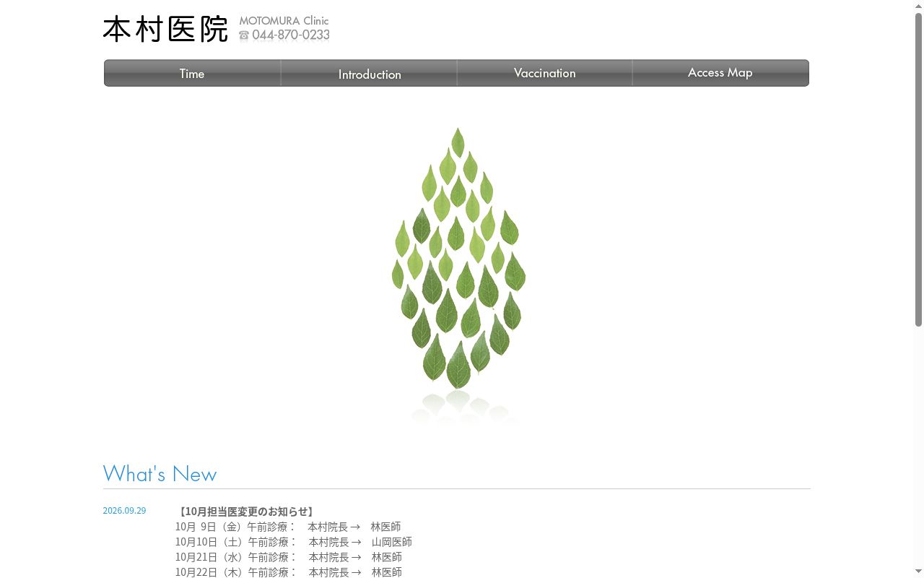Click the vertical page scrollbar thumb
Screen dimensions: 924x578
tap(918, 169)
